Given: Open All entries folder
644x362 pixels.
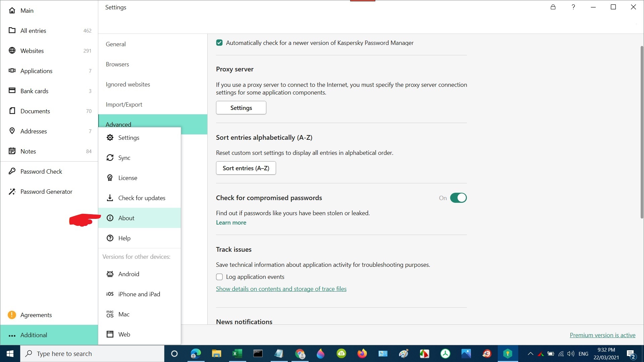Looking at the screenshot, I should pos(49,31).
